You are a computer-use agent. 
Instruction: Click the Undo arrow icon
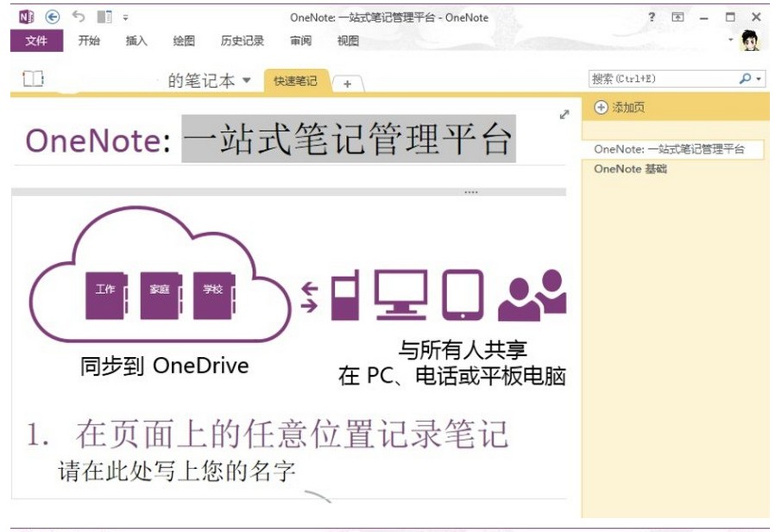click(79, 16)
